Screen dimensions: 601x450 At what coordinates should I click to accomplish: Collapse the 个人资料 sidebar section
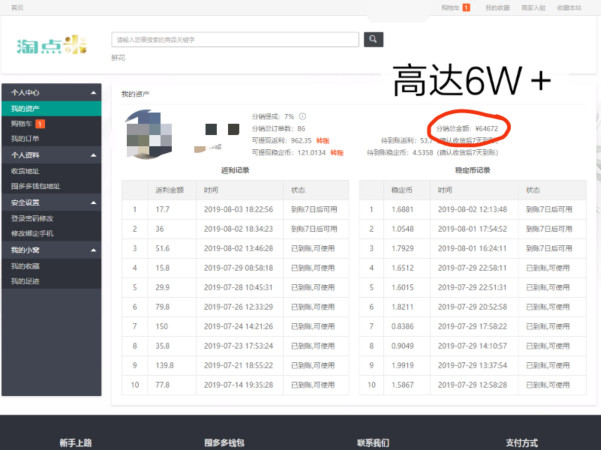tap(94, 155)
